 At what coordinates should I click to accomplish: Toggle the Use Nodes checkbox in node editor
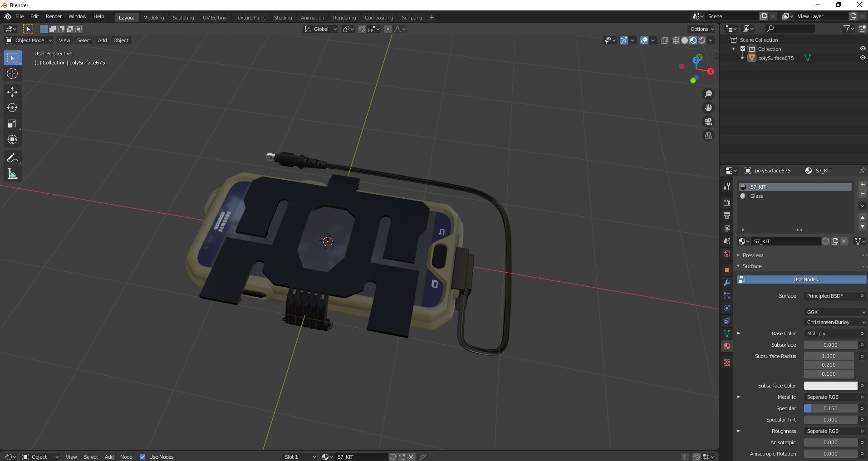click(x=142, y=457)
